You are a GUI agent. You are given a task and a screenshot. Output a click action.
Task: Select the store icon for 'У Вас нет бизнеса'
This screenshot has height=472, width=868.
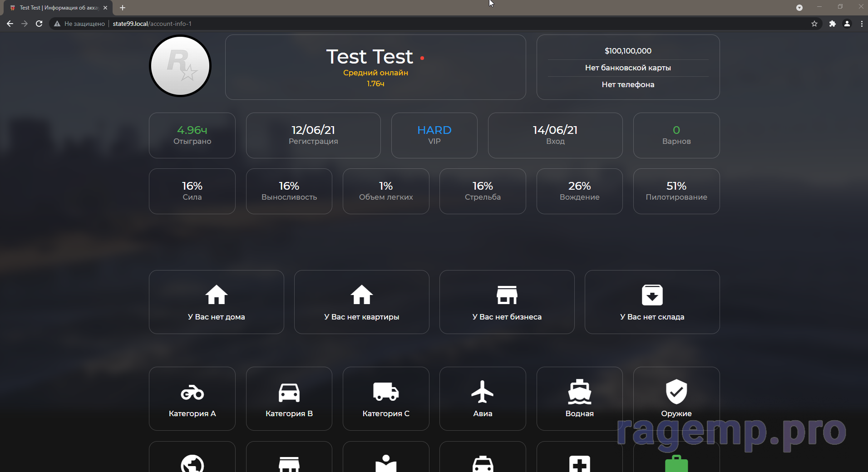point(507,295)
